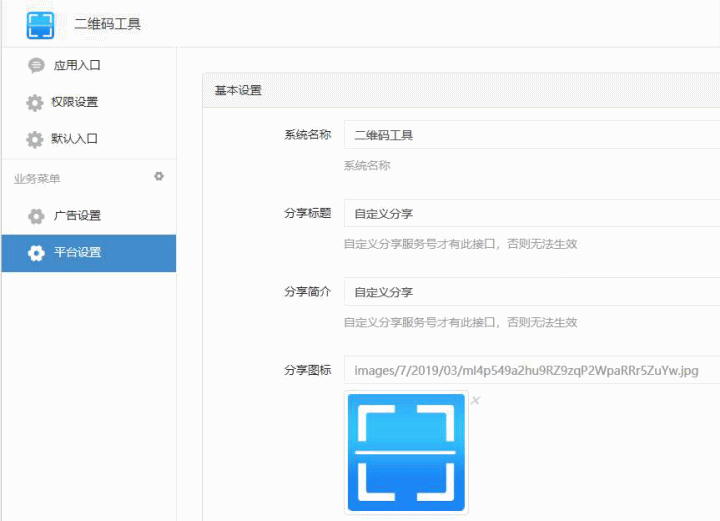
Task: Click the QR code tool logo icon
Action: (40, 25)
